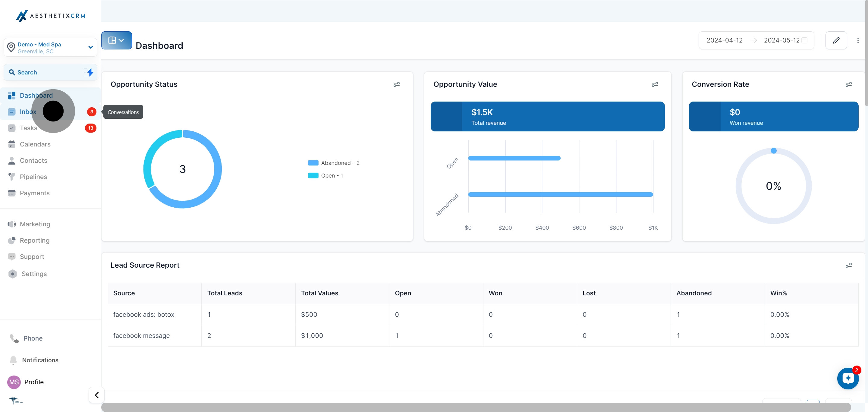Toggle the Abandoned legend entry in chart

tap(334, 163)
